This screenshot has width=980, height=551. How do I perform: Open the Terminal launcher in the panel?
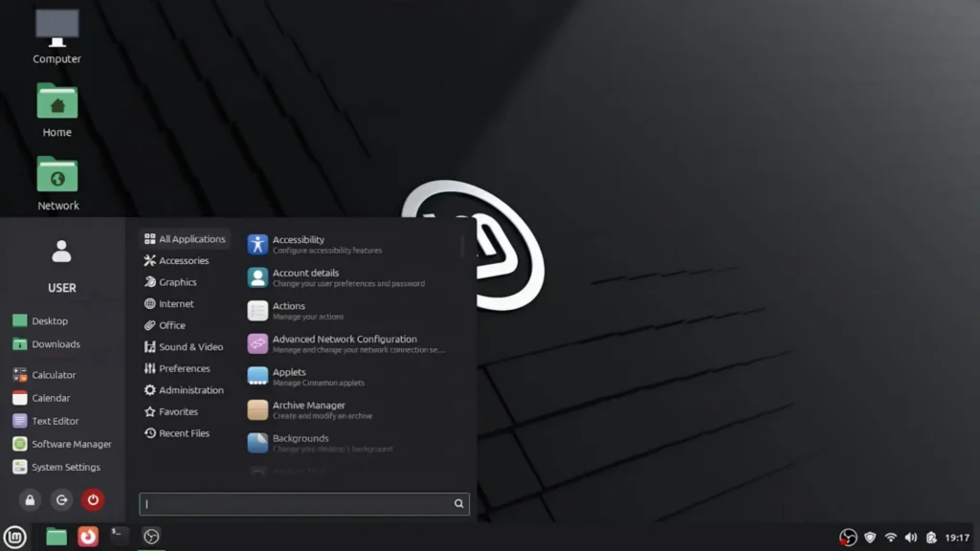coord(119,537)
